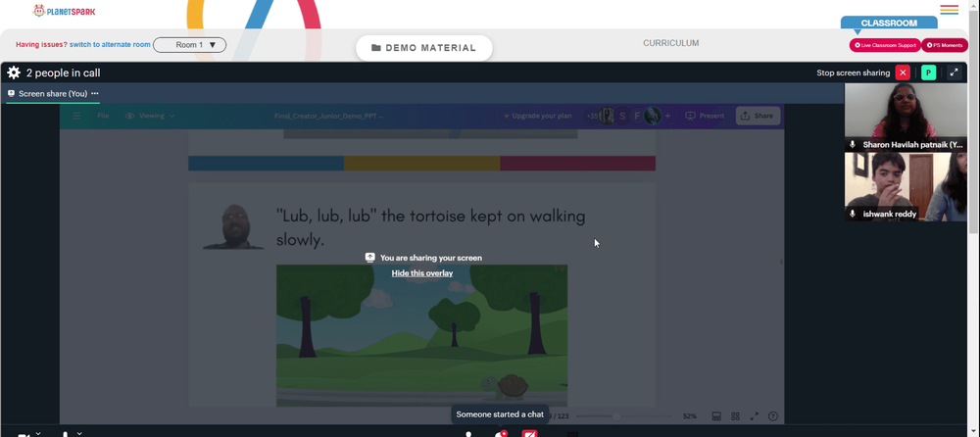Open the Room 1 dropdown
The height and width of the screenshot is (437, 980).
pos(189,45)
